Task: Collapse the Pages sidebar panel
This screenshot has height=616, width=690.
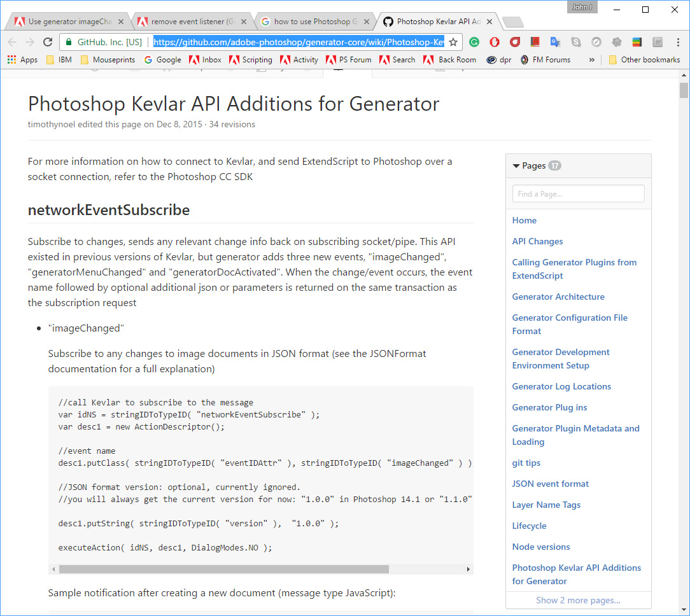Action: [516, 165]
